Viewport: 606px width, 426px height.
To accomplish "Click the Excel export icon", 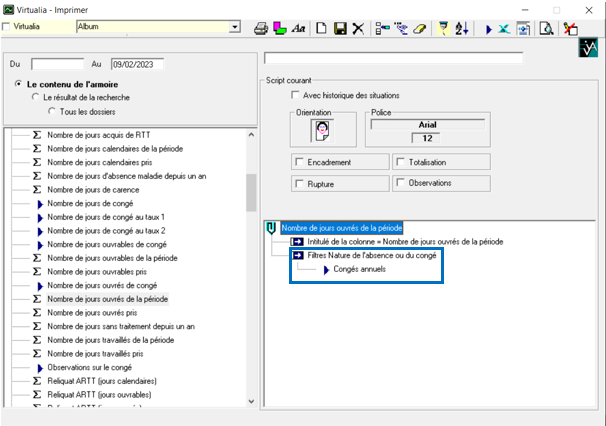I will (x=504, y=28).
